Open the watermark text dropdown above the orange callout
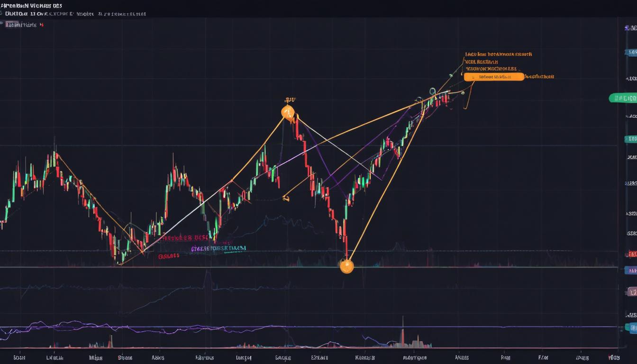Screen dimensions: 637x364 pos(493,54)
